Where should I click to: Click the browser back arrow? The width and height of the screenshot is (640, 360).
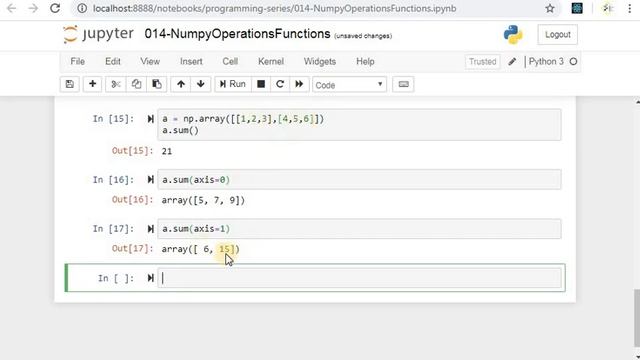pyautogui.click(x=11, y=8)
